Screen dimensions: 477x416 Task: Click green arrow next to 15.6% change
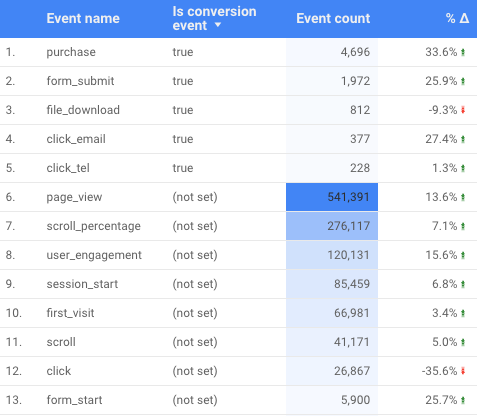(x=463, y=255)
